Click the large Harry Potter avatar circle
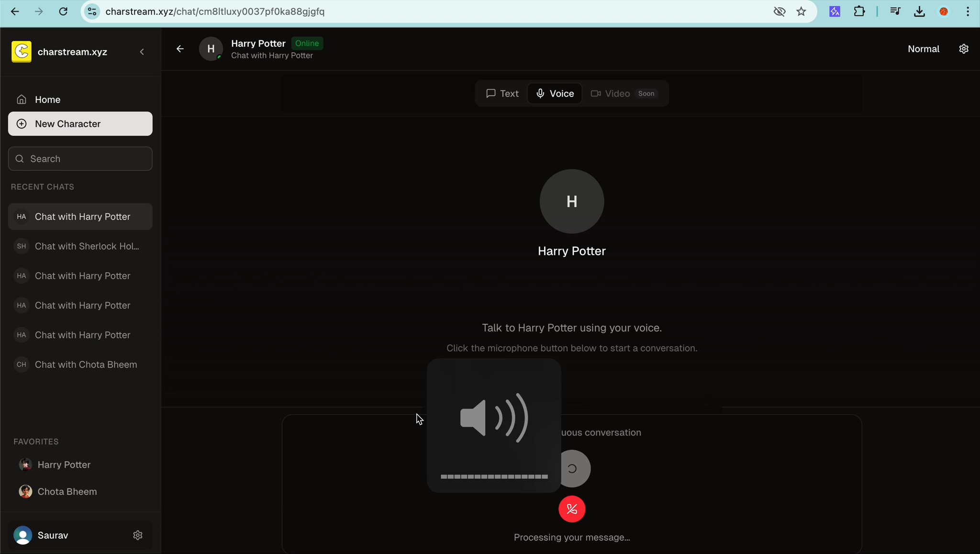980x554 pixels. pyautogui.click(x=572, y=201)
